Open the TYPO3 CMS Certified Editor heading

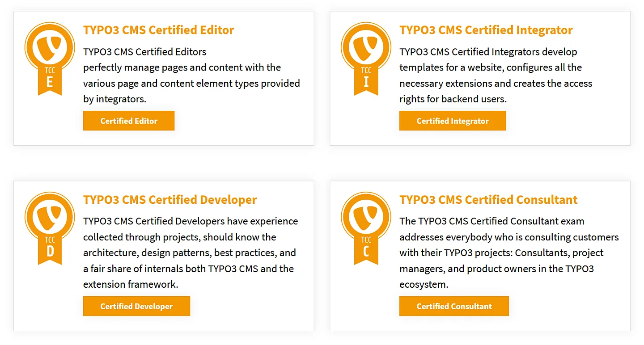pos(158,30)
